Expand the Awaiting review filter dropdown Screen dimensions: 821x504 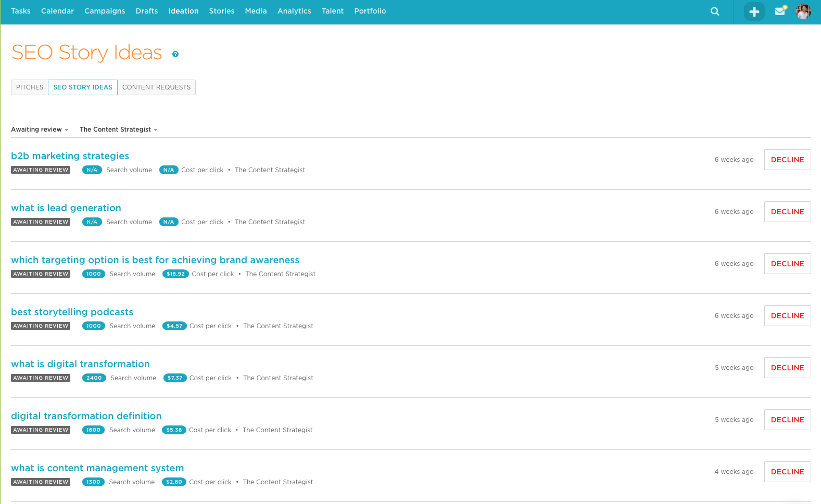[x=40, y=130]
